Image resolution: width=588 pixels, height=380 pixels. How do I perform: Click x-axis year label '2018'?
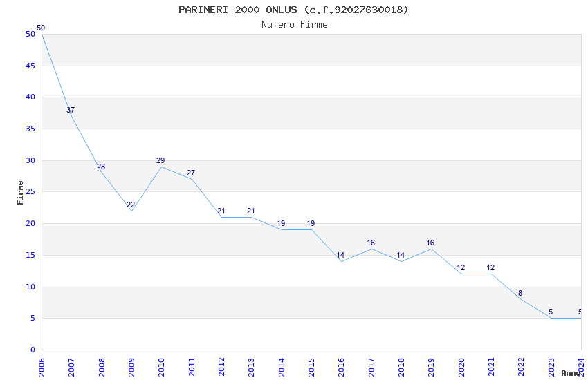click(401, 368)
